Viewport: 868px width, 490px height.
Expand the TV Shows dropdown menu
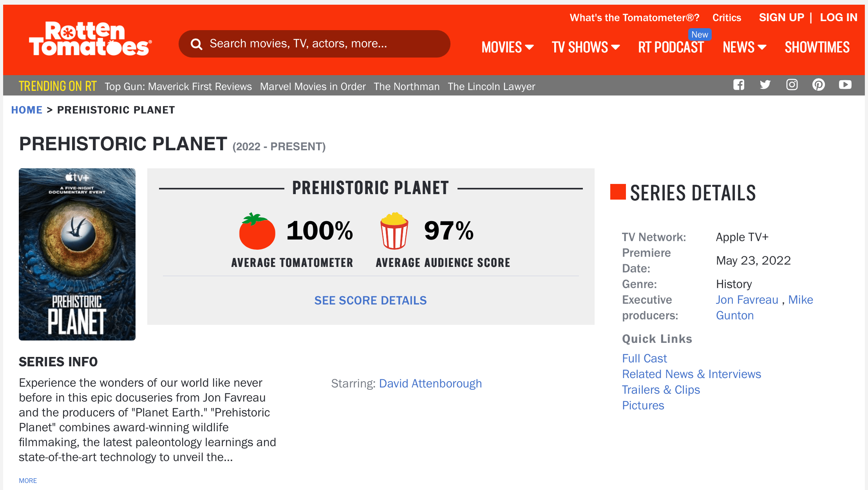point(586,47)
